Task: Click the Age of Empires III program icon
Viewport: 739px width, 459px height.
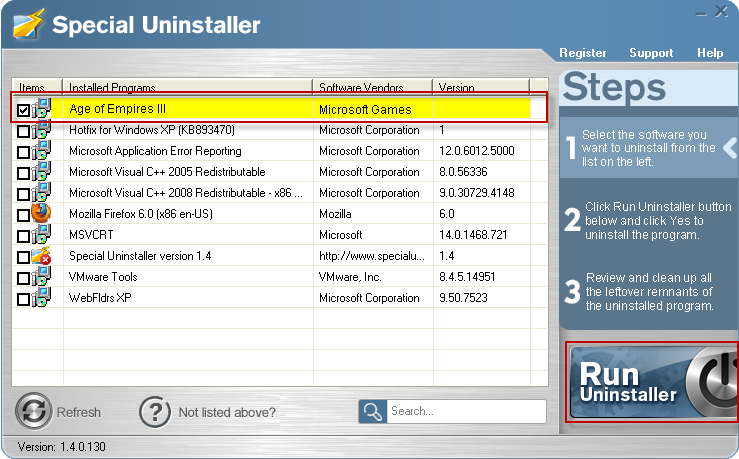Action: [41, 108]
